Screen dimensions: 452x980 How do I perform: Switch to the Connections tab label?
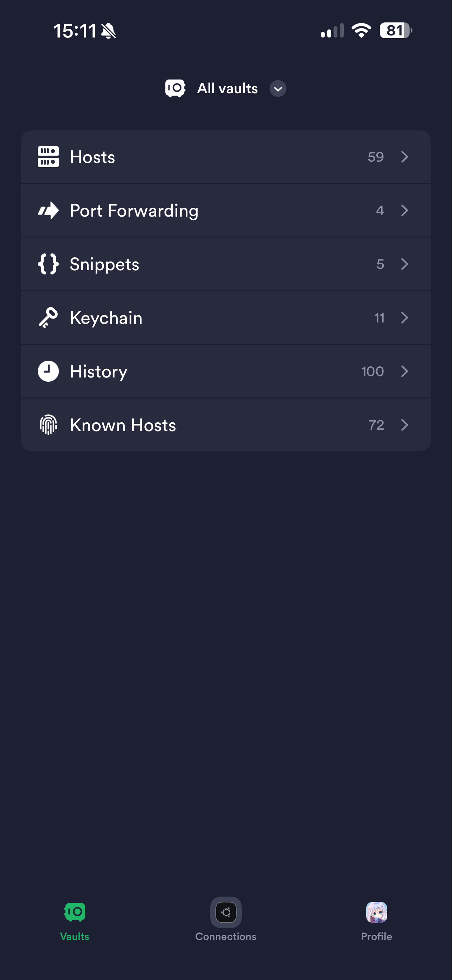pos(226,937)
